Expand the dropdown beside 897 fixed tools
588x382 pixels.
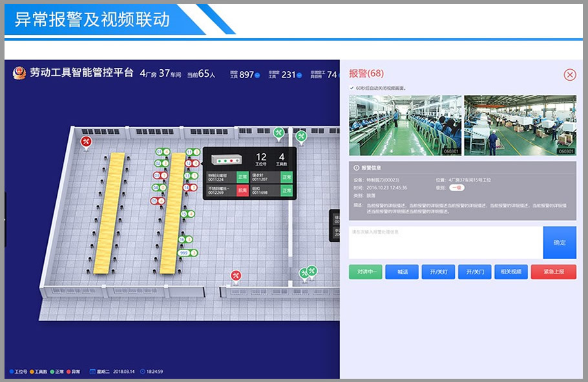(x=258, y=76)
